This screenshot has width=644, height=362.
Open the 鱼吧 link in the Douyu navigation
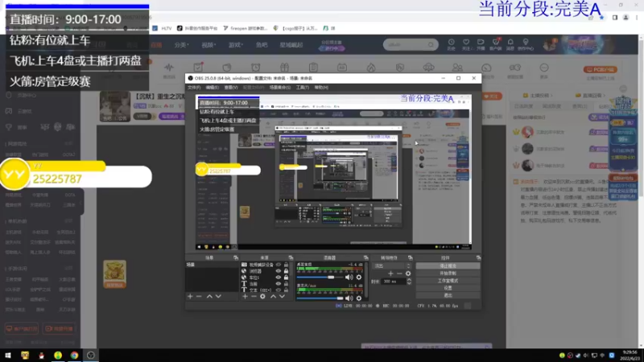pyautogui.click(x=262, y=45)
